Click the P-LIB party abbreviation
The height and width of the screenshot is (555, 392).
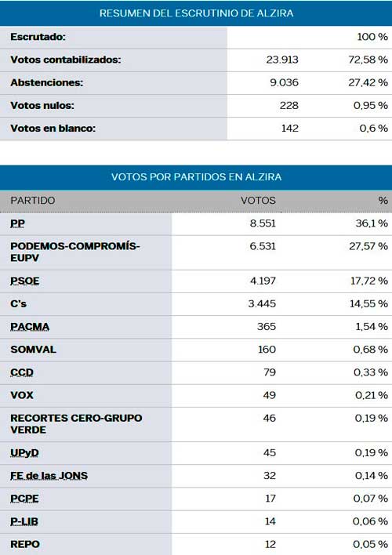tap(24, 521)
